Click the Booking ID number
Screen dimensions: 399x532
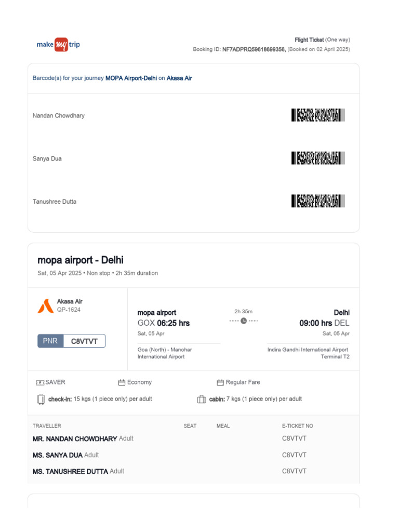(x=254, y=49)
